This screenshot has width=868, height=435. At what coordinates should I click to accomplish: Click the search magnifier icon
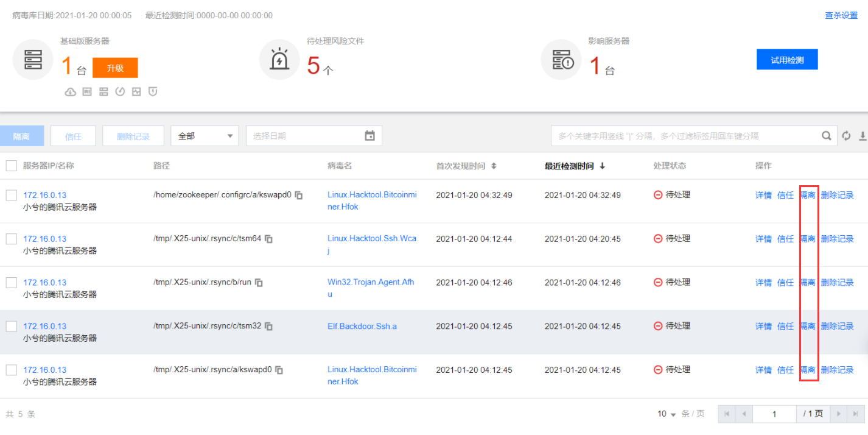click(827, 136)
